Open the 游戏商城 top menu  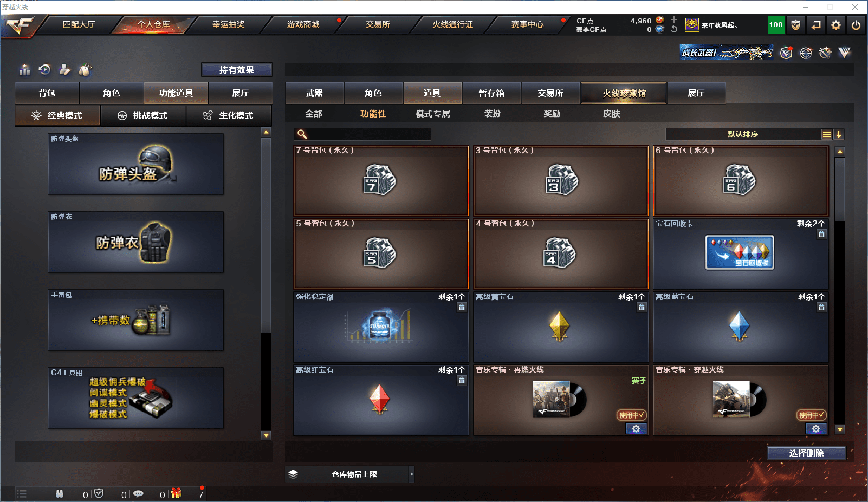[x=303, y=24]
